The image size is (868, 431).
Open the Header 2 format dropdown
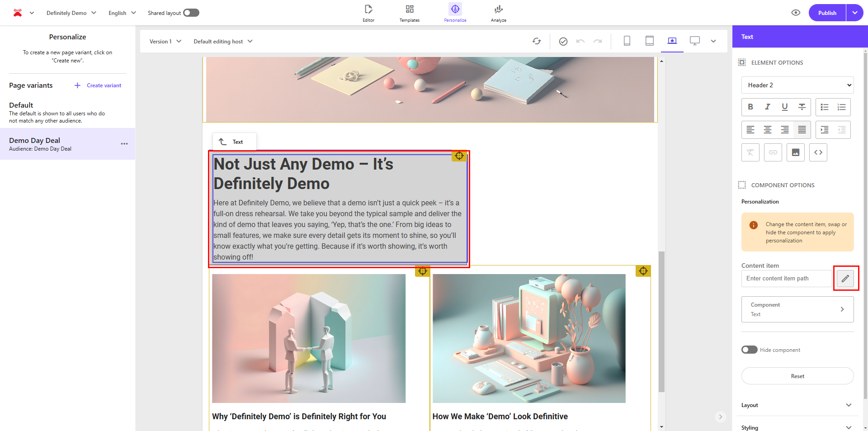(797, 85)
